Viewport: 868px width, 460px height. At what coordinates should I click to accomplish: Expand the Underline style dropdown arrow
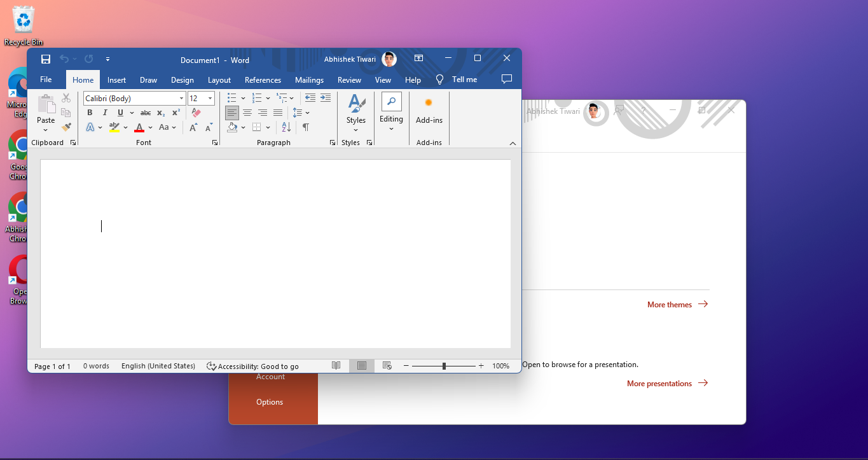(132, 113)
